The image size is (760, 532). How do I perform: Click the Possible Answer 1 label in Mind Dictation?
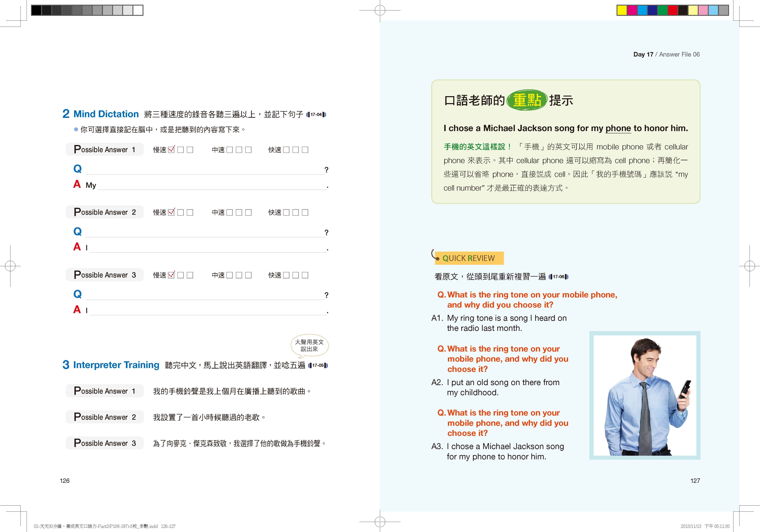point(105,149)
